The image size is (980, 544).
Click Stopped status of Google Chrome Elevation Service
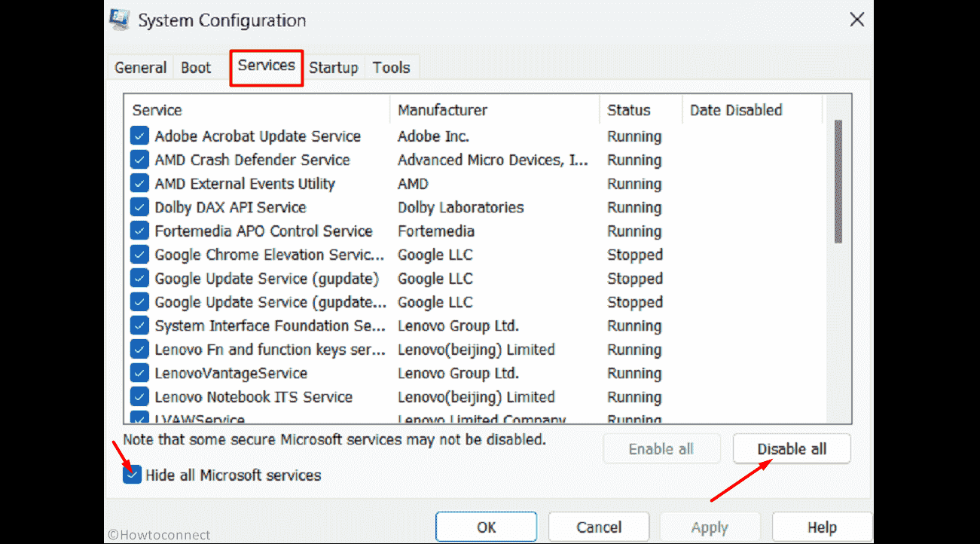[x=635, y=255]
